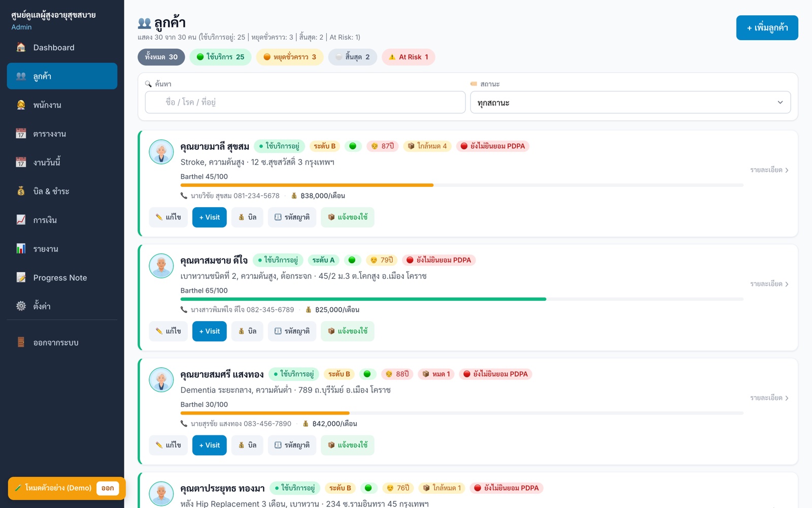
Task: Go to พนักงาน staff page
Action: point(62,105)
